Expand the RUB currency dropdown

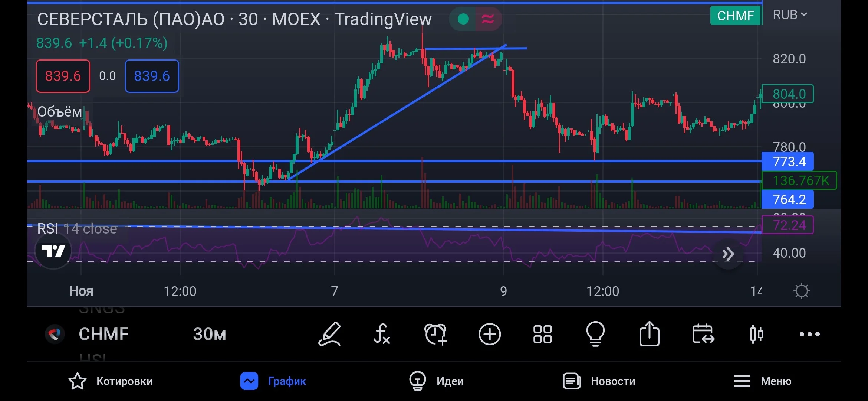(790, 15)
